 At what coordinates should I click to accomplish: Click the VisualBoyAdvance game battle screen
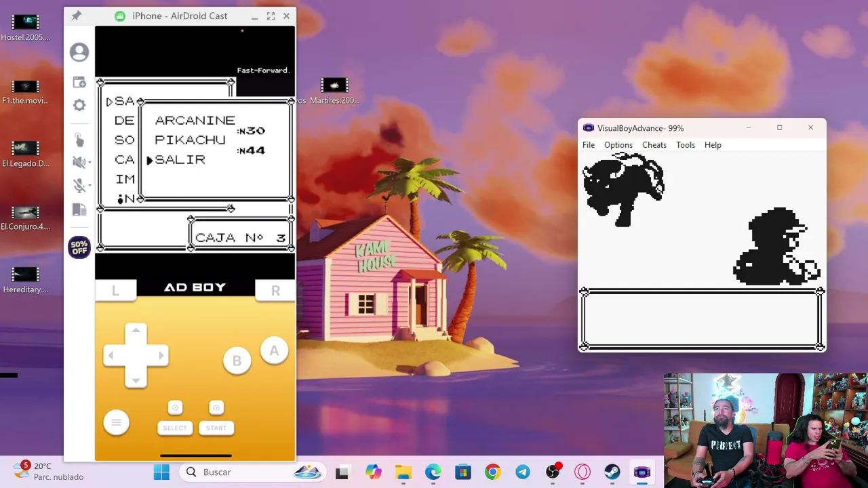[x=702, y=251]
